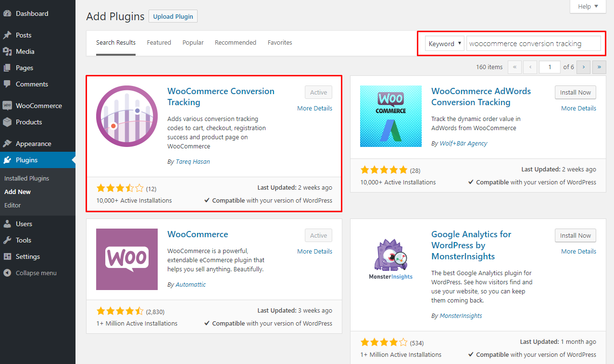Open the Media menu item

tap(38, 51)
